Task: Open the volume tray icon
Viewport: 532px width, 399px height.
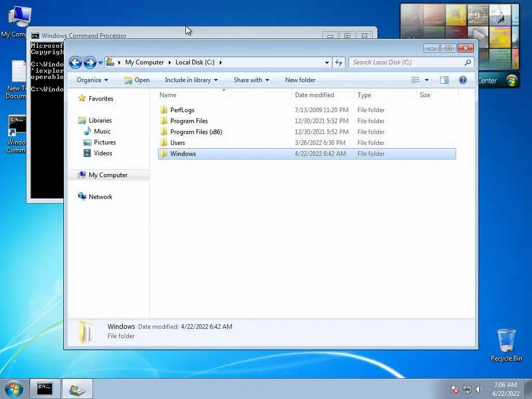Action: tap(479, 389)
